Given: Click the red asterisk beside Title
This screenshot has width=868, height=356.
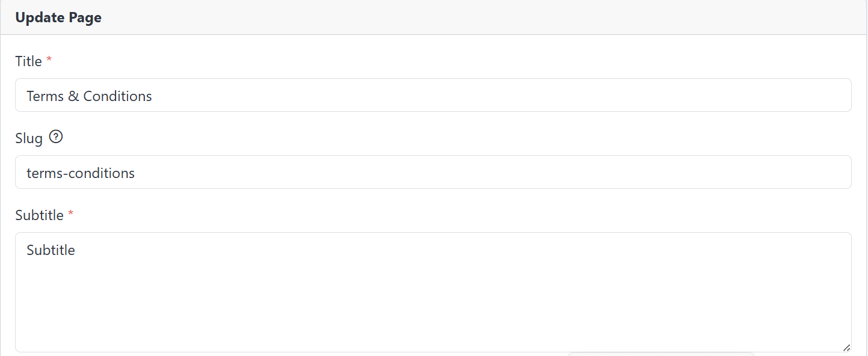Looking at the screenshot, I should pyautogui.click(x=49, y=61).
